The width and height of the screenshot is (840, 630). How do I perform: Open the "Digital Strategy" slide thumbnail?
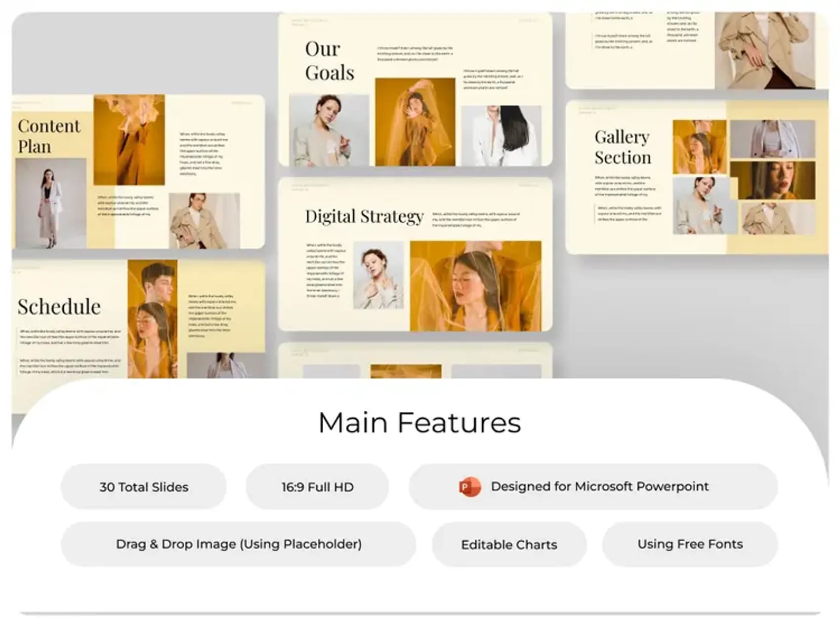coord(415,254)
